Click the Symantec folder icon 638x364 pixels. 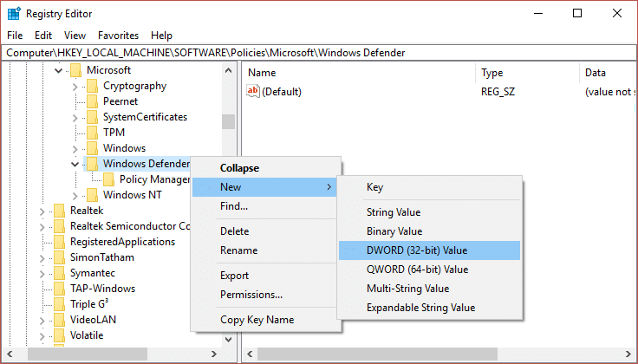(59, 273)
